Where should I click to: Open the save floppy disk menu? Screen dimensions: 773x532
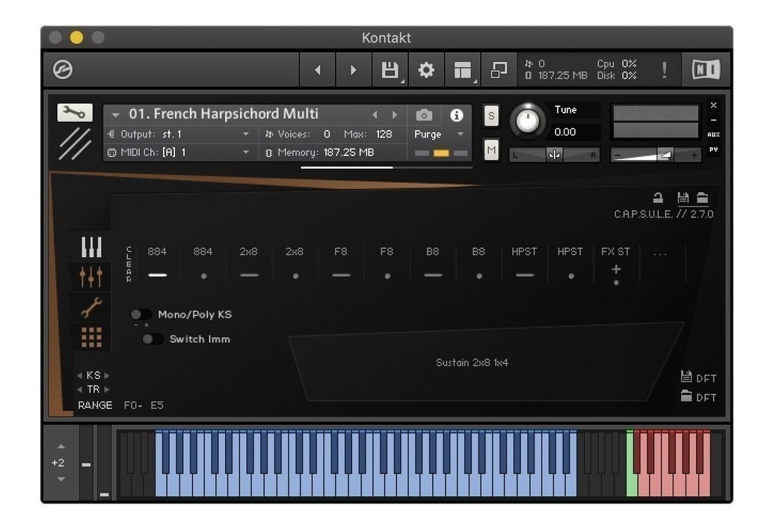coord(390,70)
